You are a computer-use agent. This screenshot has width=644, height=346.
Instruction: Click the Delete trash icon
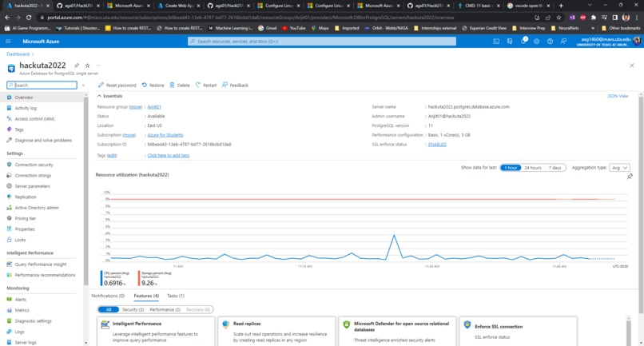coord(172,85)
